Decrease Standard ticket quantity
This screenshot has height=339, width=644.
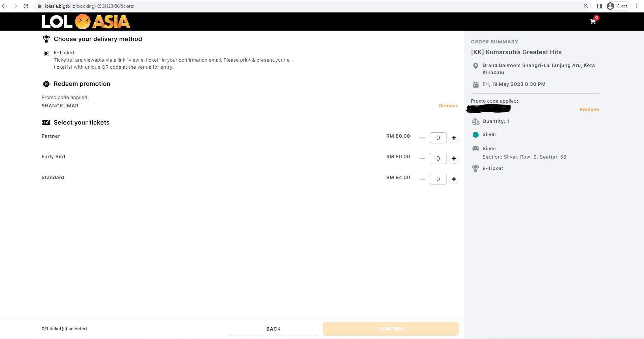tap(422, 179)
